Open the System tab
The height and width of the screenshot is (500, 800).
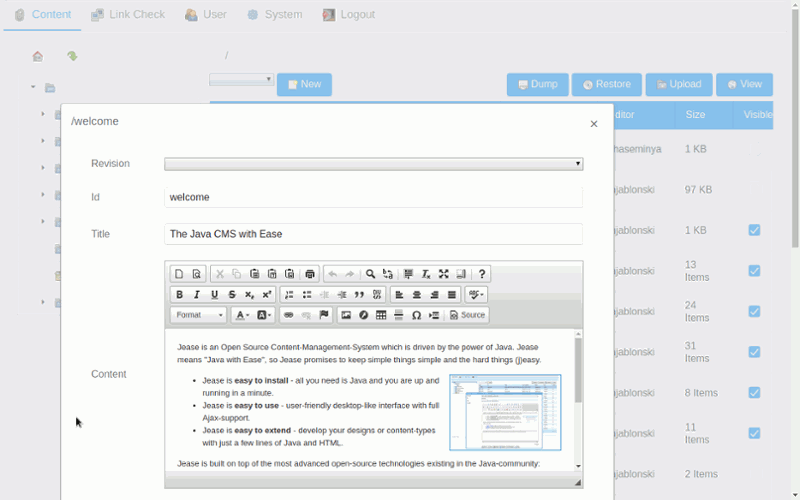coord(274,15)
